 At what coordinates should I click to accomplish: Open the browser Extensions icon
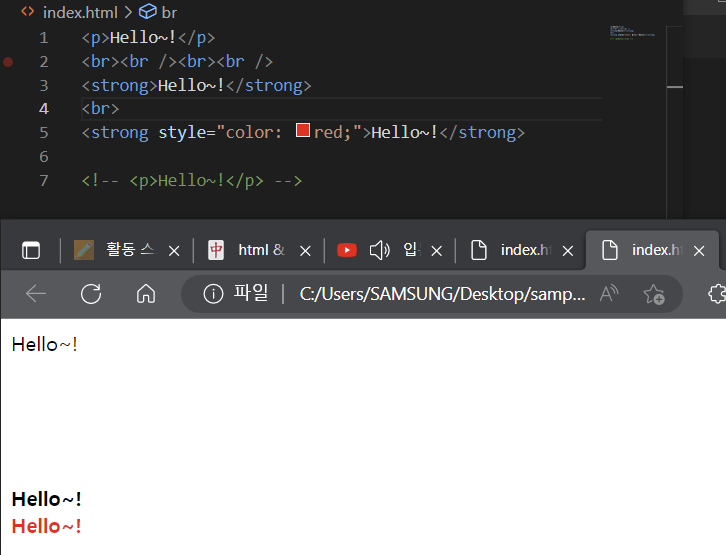(717, 293)
